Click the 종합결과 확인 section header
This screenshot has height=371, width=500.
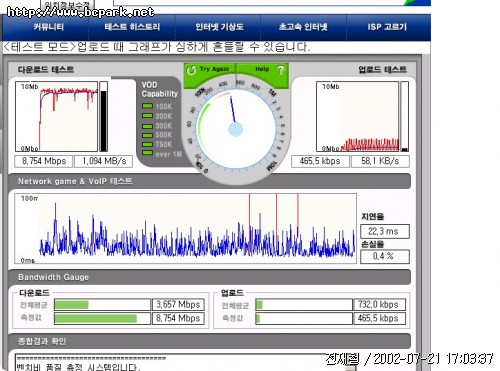pos(209,341)
